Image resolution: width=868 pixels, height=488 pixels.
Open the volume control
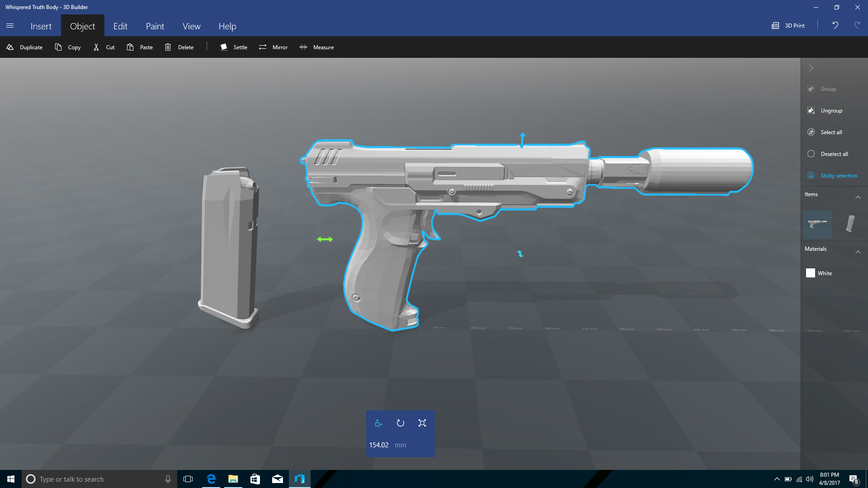point(810,479)
